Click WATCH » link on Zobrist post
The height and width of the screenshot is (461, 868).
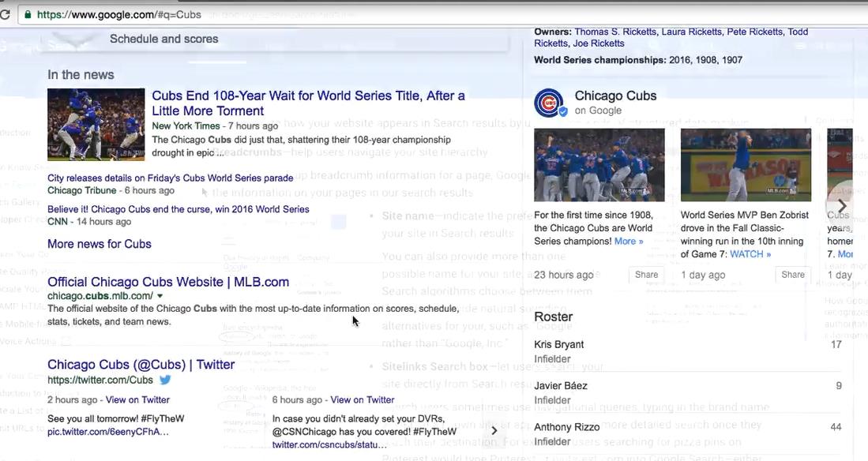(750, 254)
